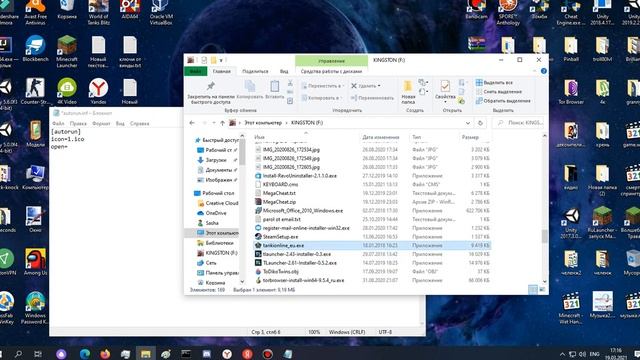Go up one folder level arrow
Screen dimensions: 640x360
[x=222, y=122]
